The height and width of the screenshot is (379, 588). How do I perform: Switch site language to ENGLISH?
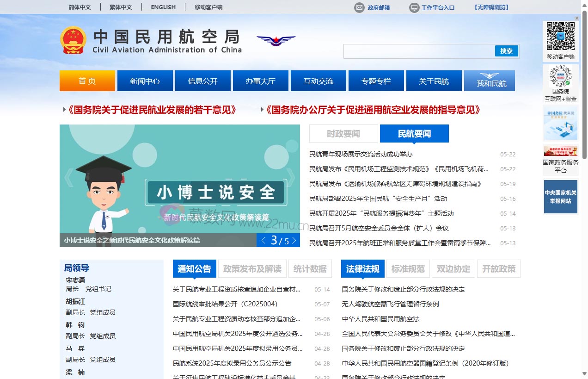[x=163, y=7]
